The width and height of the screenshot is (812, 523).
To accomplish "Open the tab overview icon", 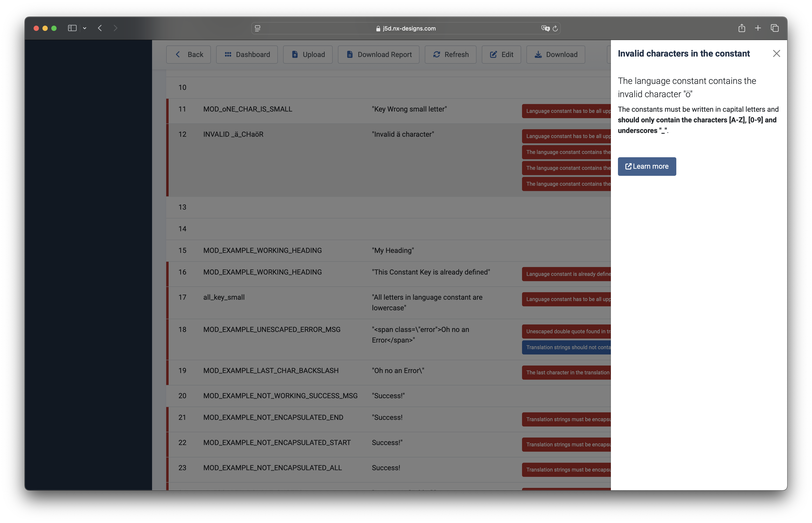I will pyautogui.click(x=775, y=28).
